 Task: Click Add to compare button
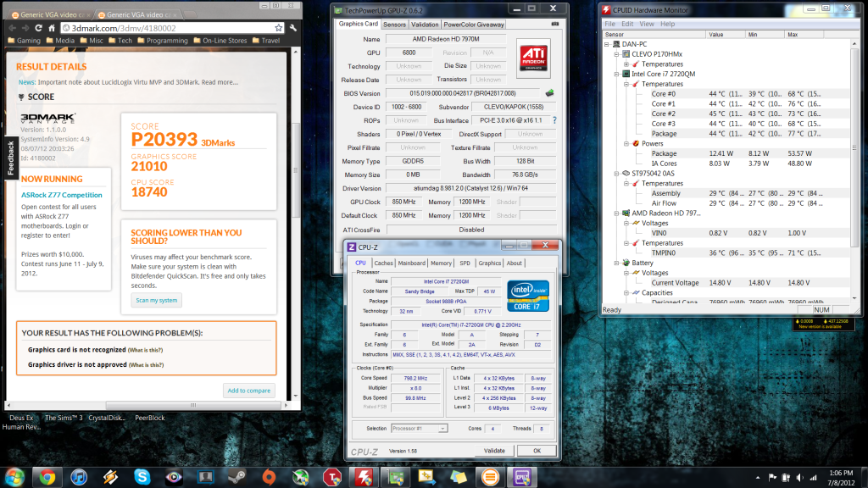coord(249,391)
